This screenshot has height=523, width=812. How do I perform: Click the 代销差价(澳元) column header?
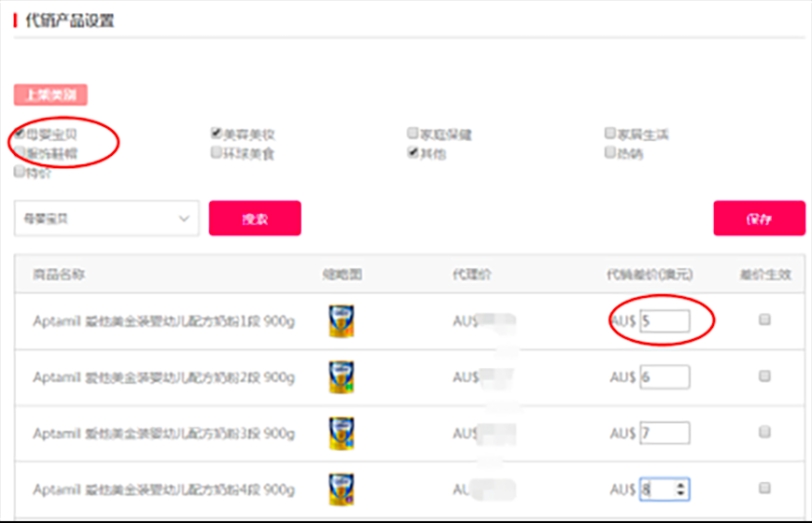coord(650,275)
